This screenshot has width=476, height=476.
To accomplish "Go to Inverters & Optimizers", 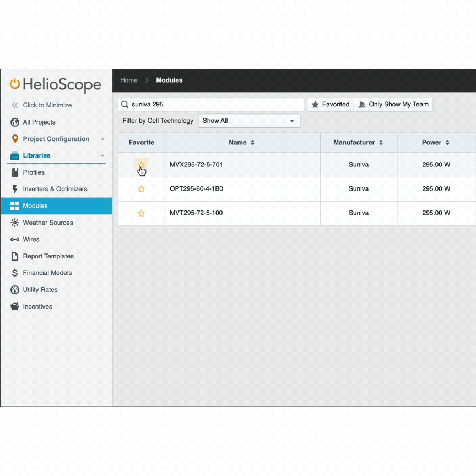I will pyautogui.click(x=55, y=189).
